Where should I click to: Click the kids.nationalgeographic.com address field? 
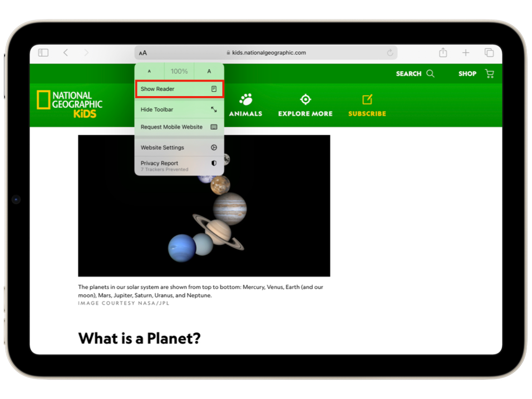(266, 53)
